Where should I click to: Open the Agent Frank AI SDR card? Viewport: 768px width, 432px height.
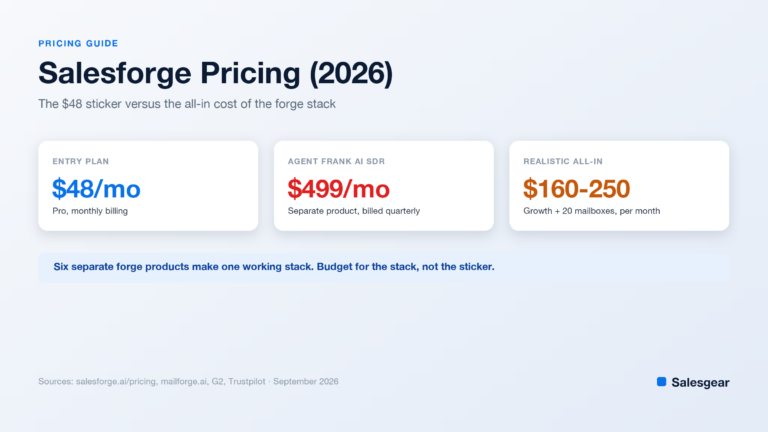(x=384, y=186)
